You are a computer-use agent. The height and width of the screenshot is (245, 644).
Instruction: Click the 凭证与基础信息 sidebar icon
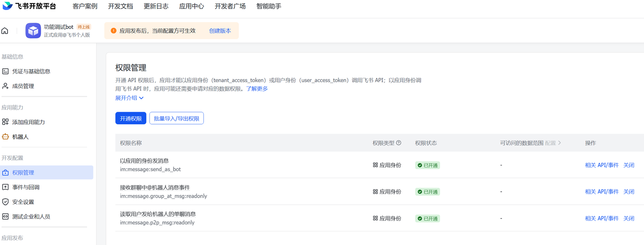click(5, 71)
